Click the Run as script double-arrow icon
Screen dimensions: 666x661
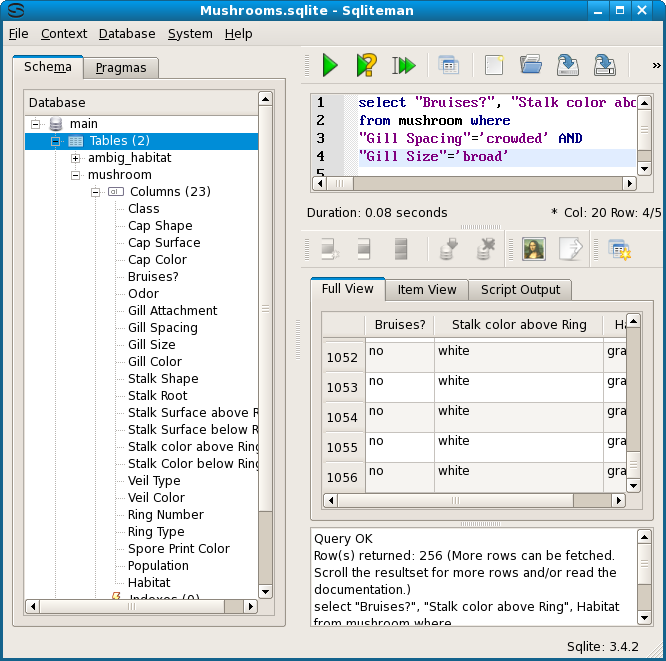(404, 66)
